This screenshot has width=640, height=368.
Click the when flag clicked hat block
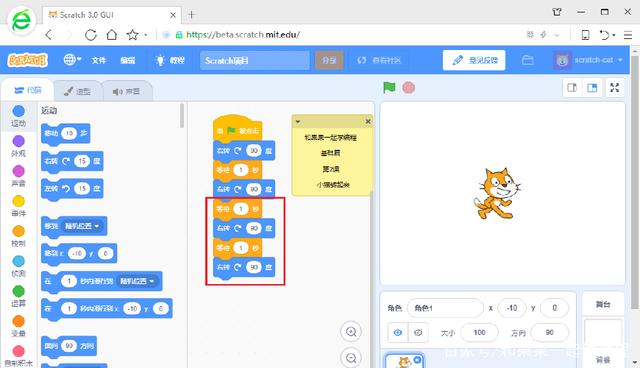238,129
